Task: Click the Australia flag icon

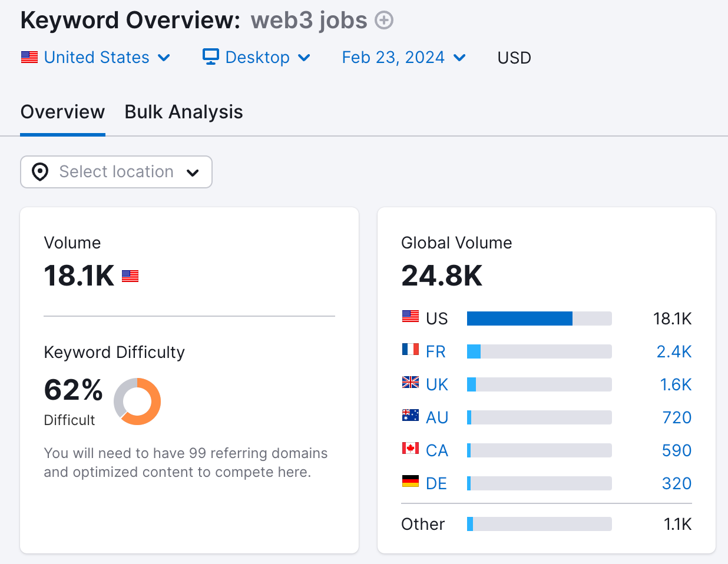Action: click(x=411, y=415)
